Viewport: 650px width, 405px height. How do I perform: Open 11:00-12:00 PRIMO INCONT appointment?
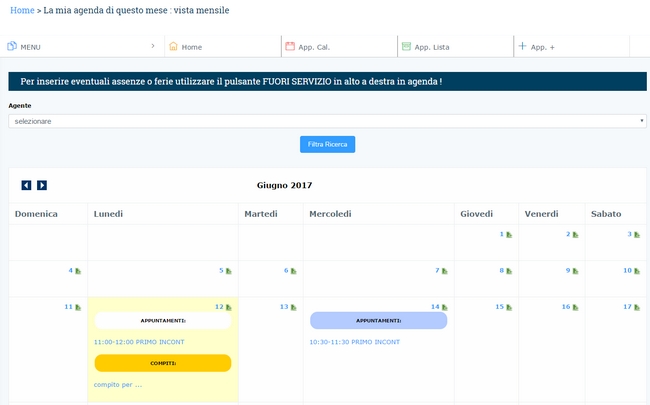click(x=139, y=342)
